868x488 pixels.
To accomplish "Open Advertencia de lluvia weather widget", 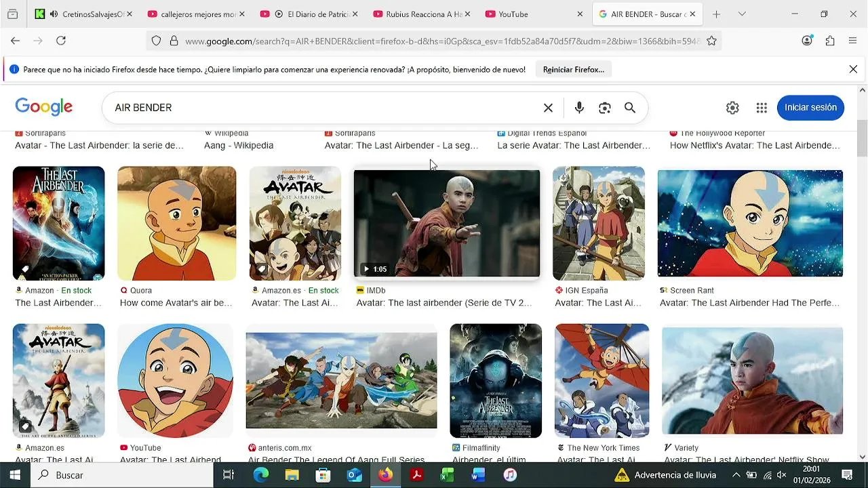I will pyautogui.click(x=665, y=475).
